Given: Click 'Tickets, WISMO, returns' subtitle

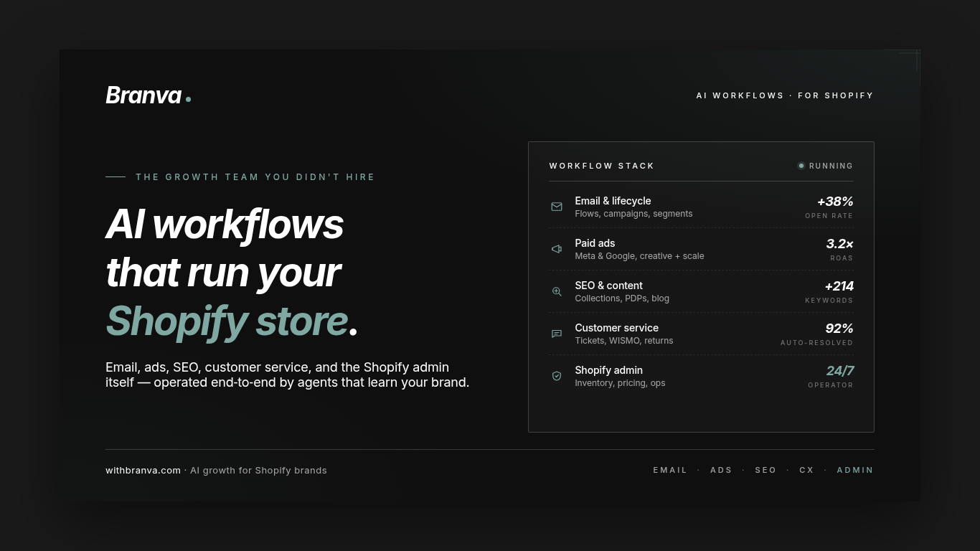Looking at the screenshot, I should tap(624, 341).
